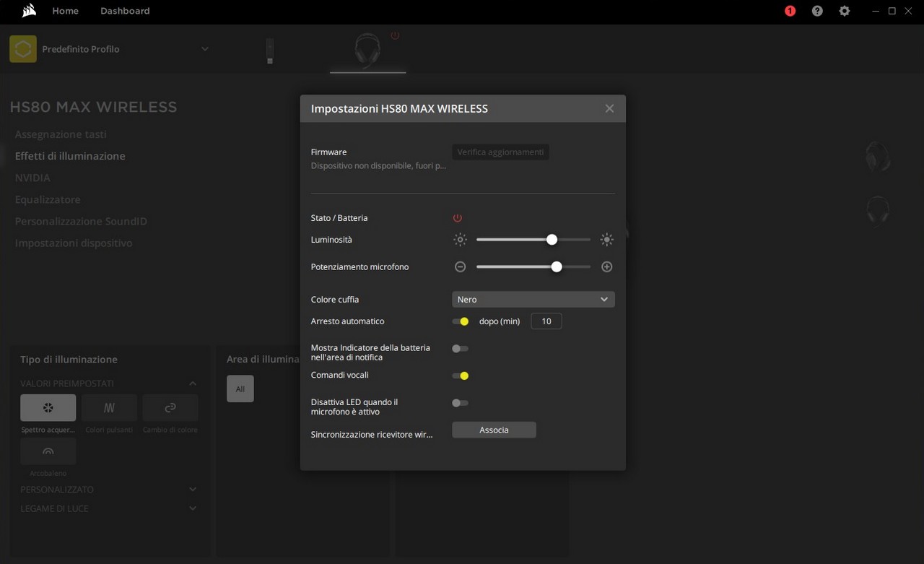Enable Disattiva LED quando microfono attivo
924x564 pixels.
click(460, 403)
